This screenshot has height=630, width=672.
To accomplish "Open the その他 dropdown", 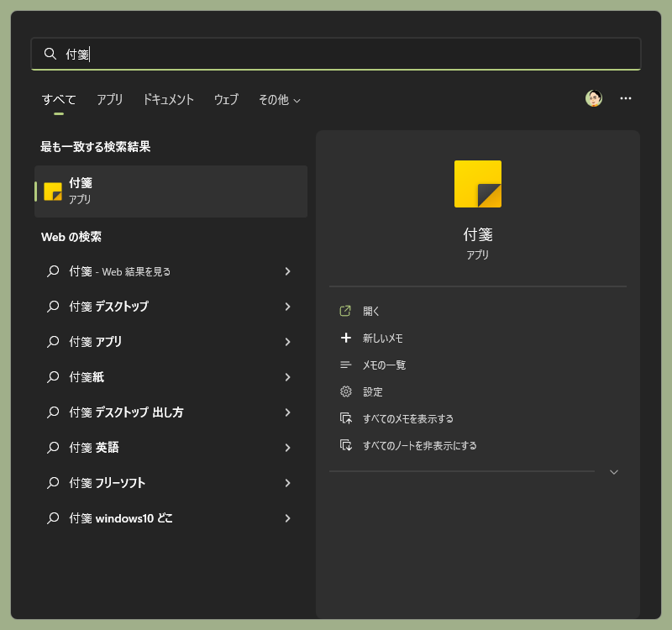I will [x=280, y=100].
